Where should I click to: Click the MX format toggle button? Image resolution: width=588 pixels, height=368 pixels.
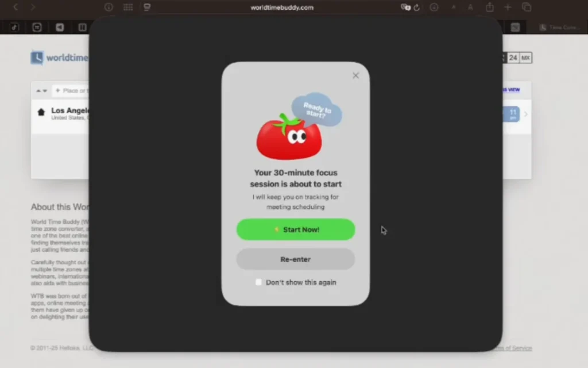(x=526, y=57)
